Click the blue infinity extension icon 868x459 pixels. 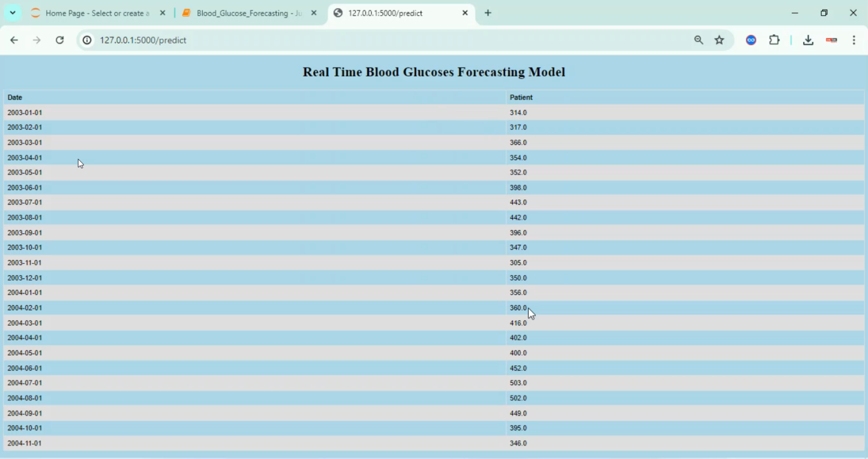751,40
